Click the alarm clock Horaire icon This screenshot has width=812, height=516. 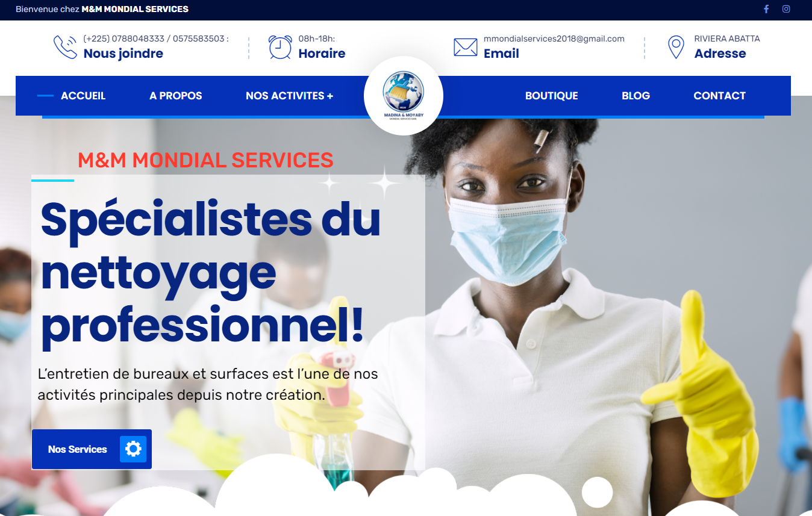280,47
